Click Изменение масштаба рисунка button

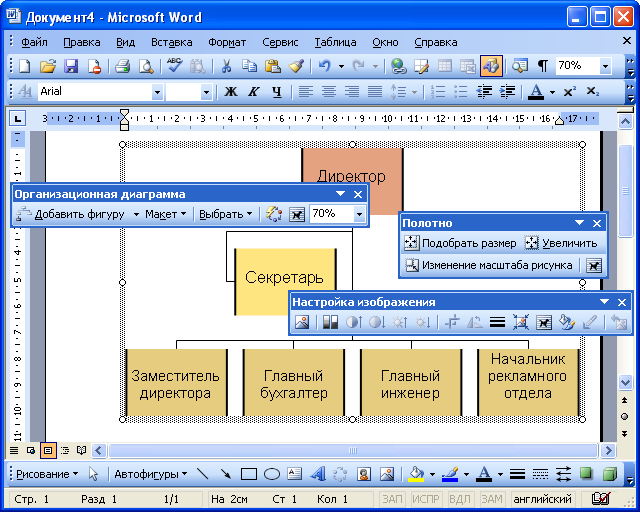(x=489, y=265)
